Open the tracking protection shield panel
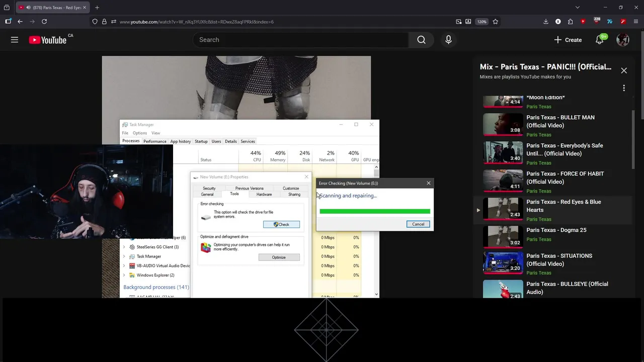The width and height of the screenshot is (644, 362). click(x=95, y=22)
